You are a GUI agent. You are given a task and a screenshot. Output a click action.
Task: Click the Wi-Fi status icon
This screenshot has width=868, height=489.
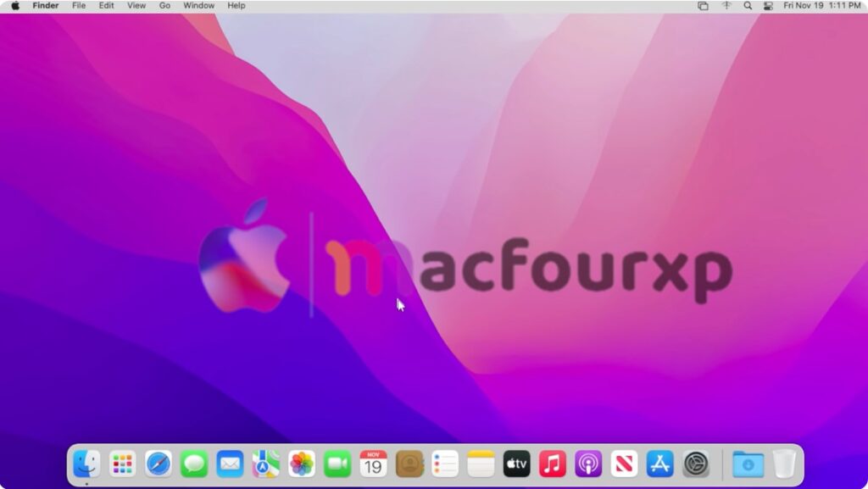click(726, 6)
